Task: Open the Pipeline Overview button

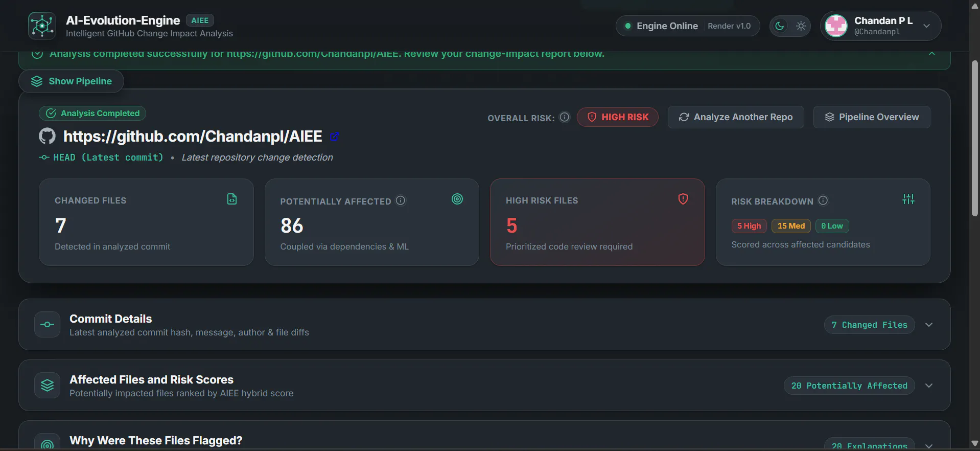Action: (x=872, y=117)
